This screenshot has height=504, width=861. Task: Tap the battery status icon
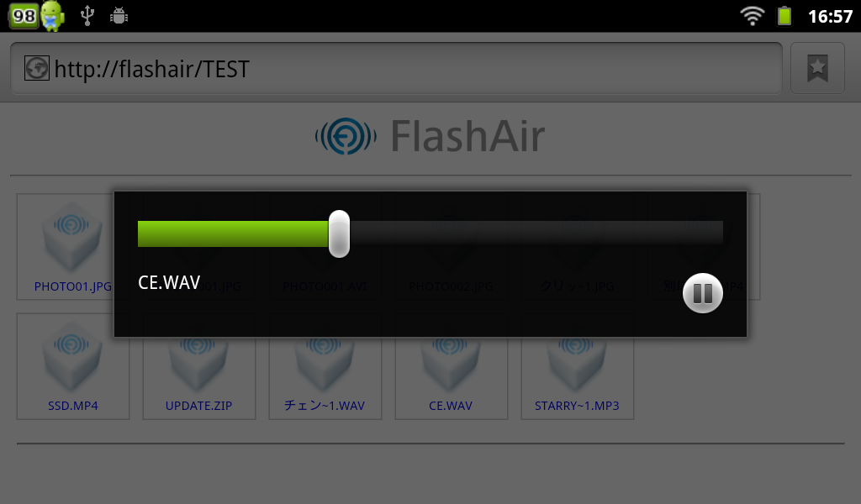pyautogui.click(x=784, y=16)
